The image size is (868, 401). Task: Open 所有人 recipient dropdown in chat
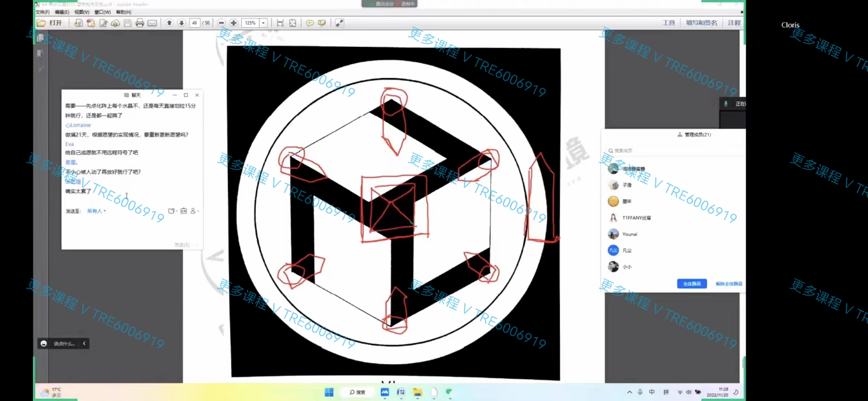click(96, 211)
